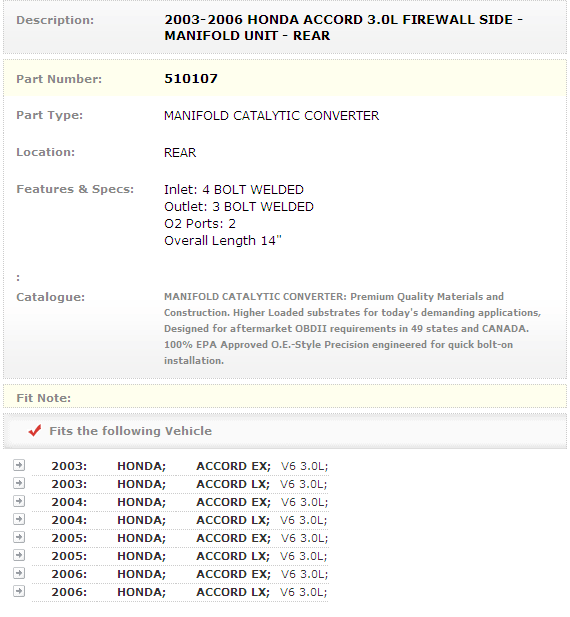The image size is (570, 617).
Task: Select the 2006 HONDA ACCORD LX row text
Action: [x=189, y=592]
